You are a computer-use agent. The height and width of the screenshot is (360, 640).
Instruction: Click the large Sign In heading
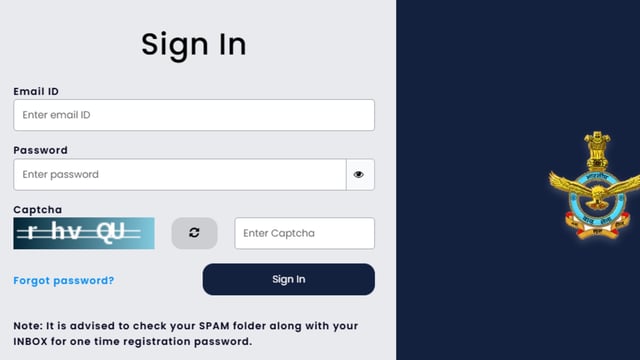coord(194,44)
